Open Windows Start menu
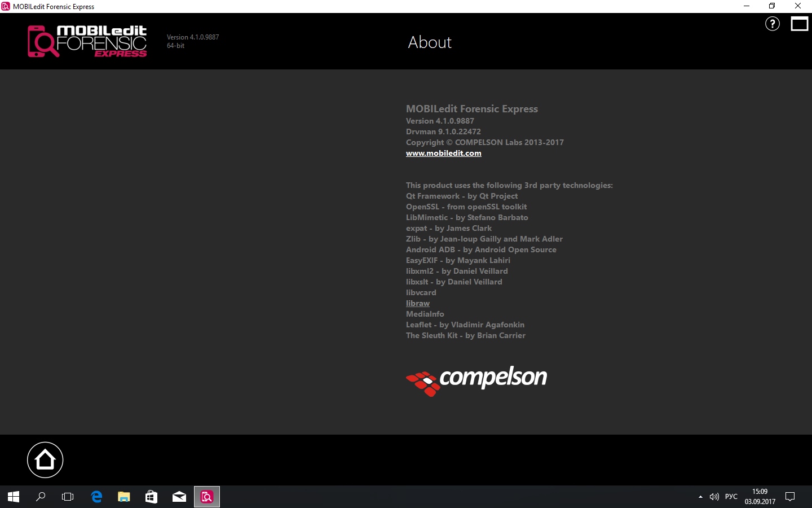 [x=14, y=497]
